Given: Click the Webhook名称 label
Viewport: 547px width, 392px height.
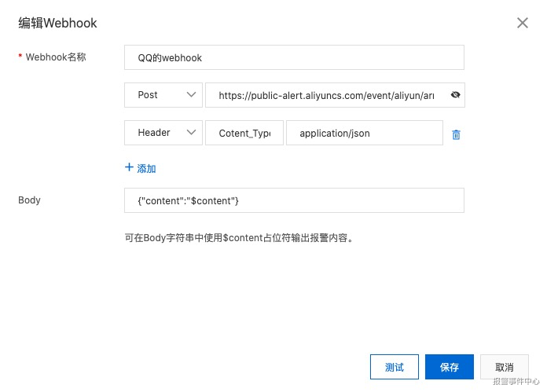Looking at the screenshot, I should point(56,57).
